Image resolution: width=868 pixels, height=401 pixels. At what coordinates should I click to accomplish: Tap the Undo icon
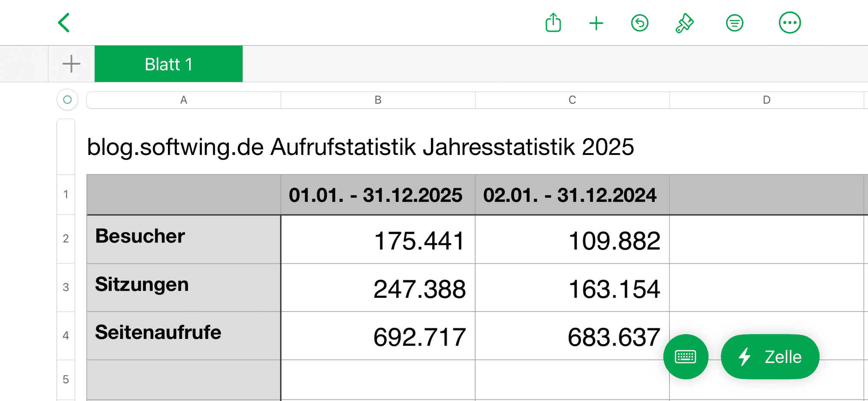tap(639, 23)
